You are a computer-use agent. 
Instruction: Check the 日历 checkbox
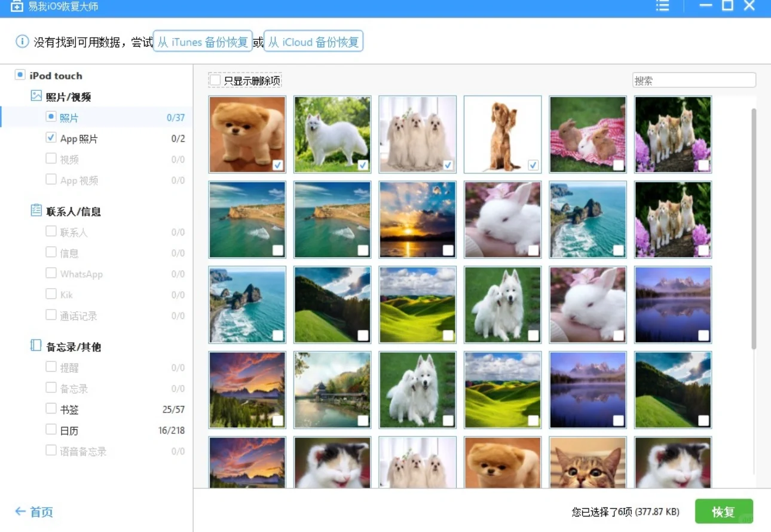pyautogui.click(x=51, y=430)
